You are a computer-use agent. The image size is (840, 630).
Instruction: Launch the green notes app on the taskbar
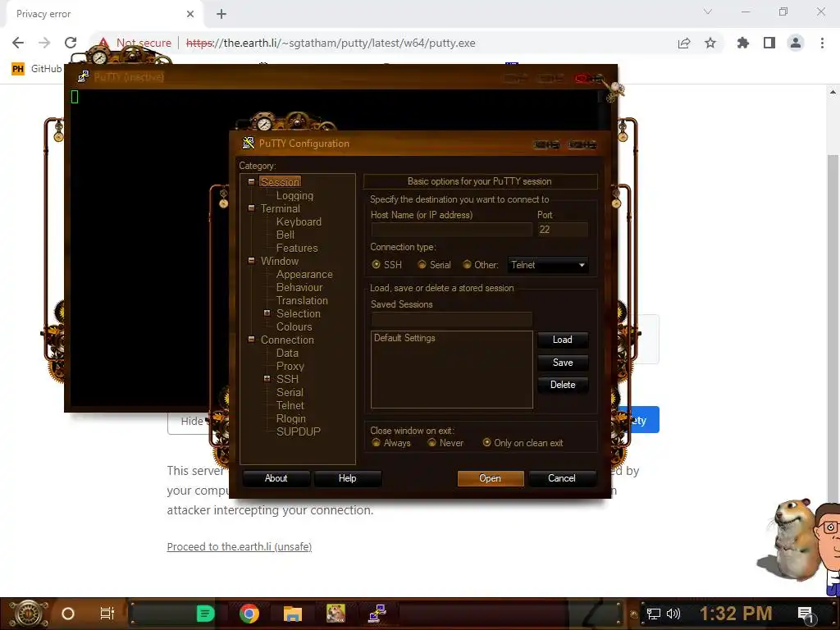[205, 614]
